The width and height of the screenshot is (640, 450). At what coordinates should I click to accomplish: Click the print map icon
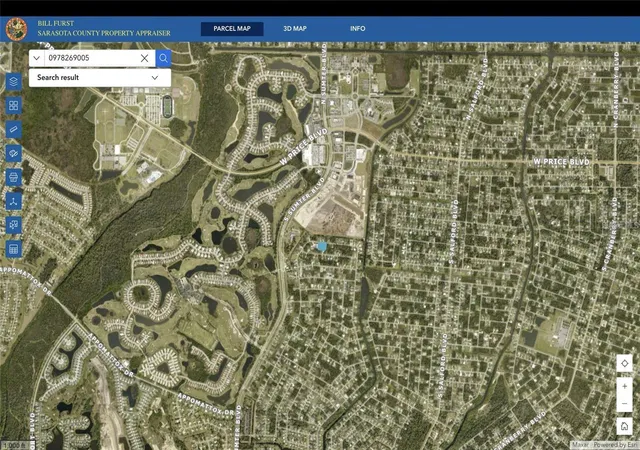click(x=13, y=177)
